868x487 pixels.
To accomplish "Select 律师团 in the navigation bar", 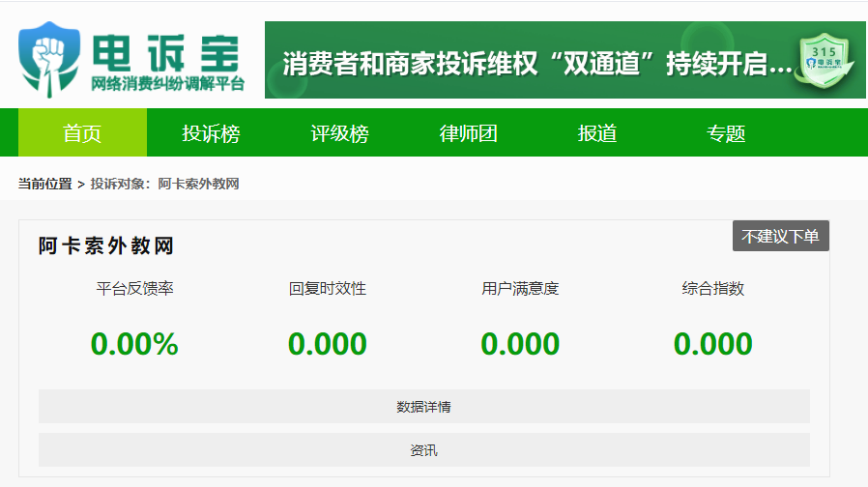I will [469, 132].
